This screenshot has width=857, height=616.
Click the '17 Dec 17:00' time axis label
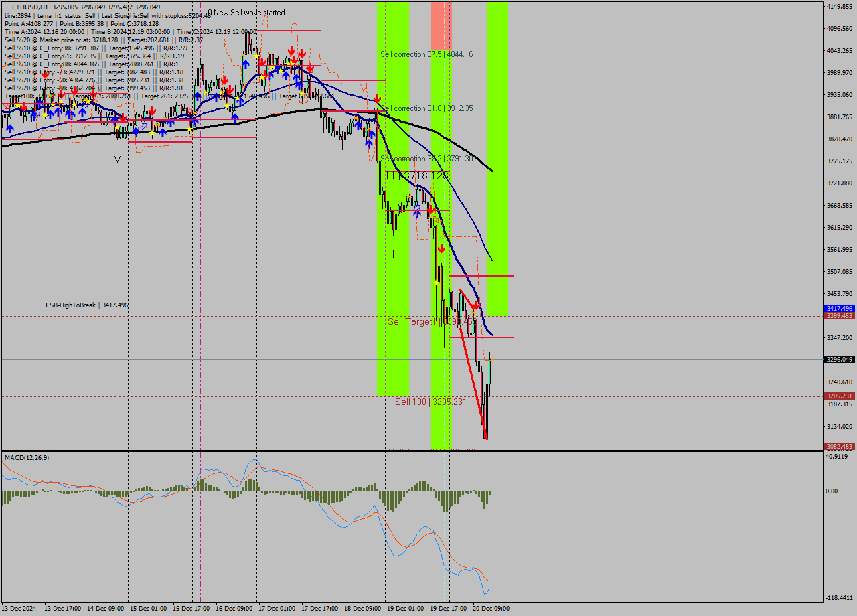[x=320, y=609]
